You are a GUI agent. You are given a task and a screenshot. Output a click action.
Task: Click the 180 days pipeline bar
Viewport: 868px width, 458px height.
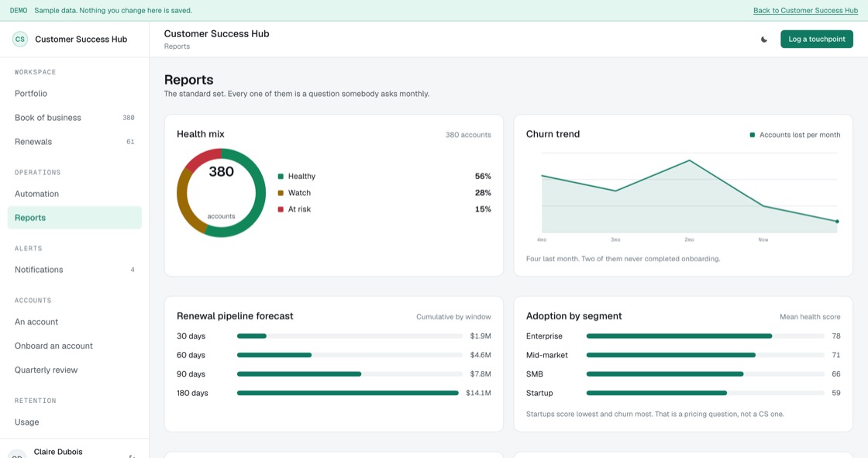point(348,393)
